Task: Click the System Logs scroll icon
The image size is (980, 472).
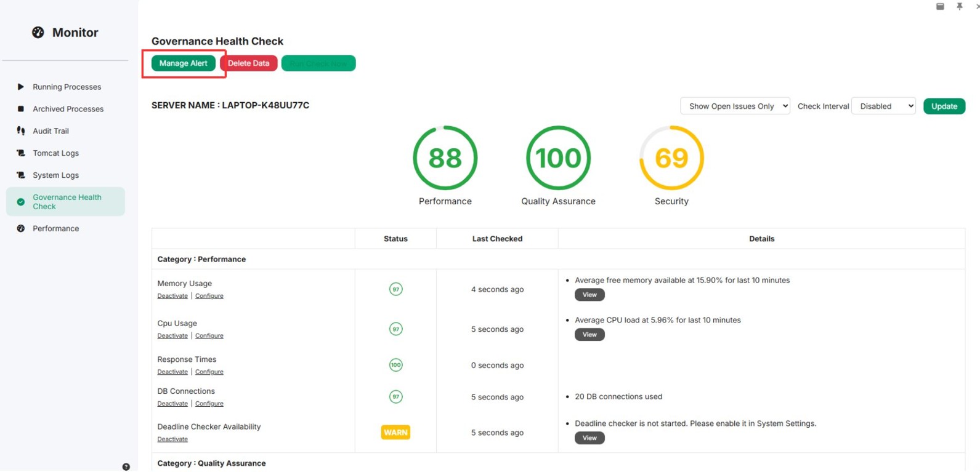Action: pos(21,175)
